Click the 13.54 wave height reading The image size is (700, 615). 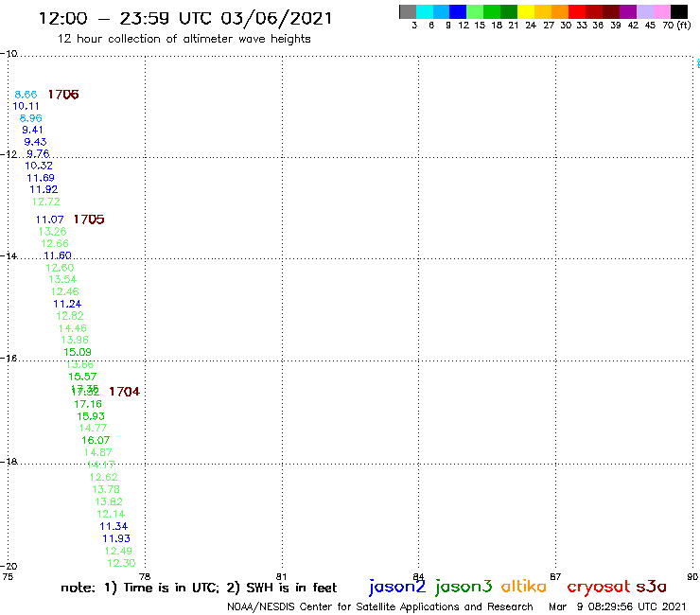coord(62,279)
